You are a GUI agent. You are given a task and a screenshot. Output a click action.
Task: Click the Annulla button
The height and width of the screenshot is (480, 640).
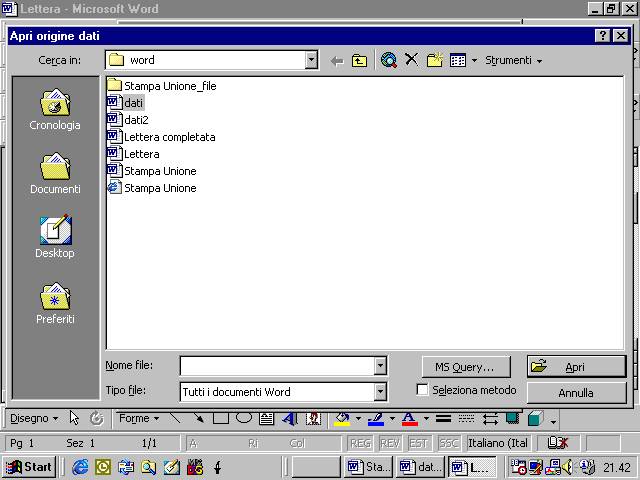[576, 393]
